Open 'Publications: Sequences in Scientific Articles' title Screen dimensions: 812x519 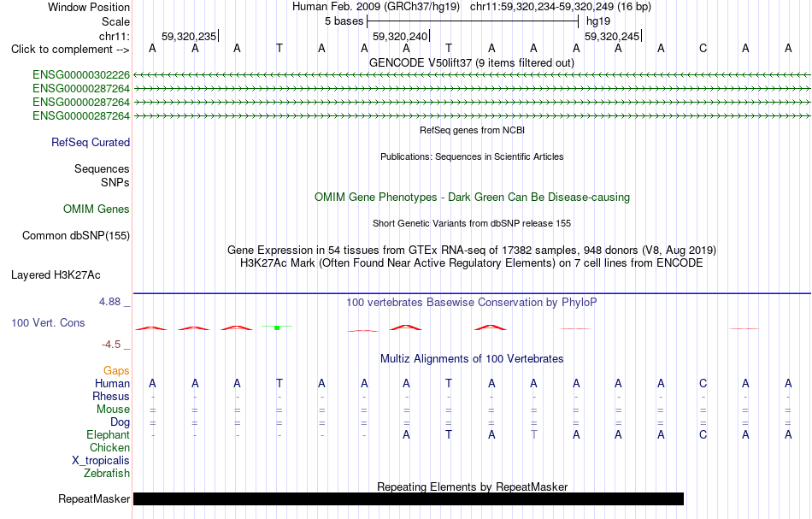[472, 157]
